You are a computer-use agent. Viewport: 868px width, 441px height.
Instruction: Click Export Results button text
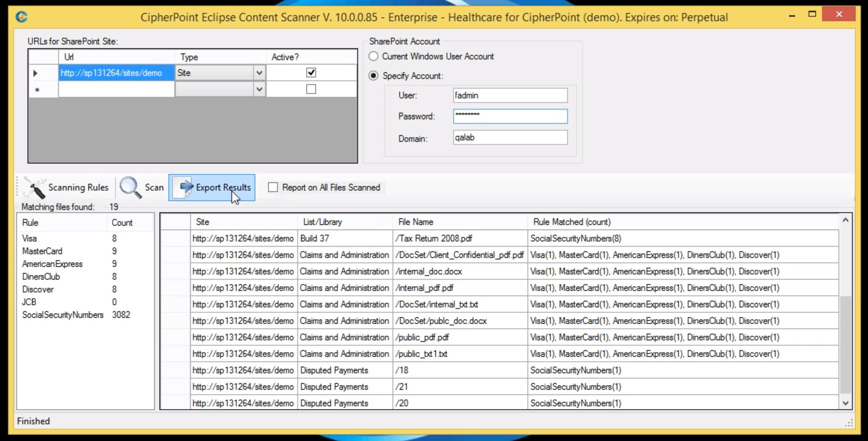223,188
